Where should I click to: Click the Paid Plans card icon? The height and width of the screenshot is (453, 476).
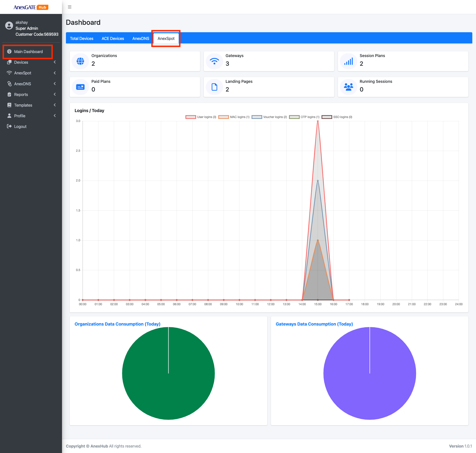click(80, 87)
